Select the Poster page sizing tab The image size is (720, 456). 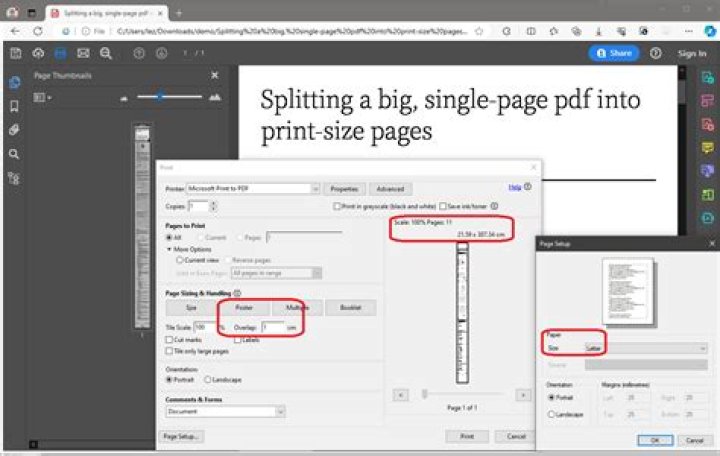click(244, 308)
